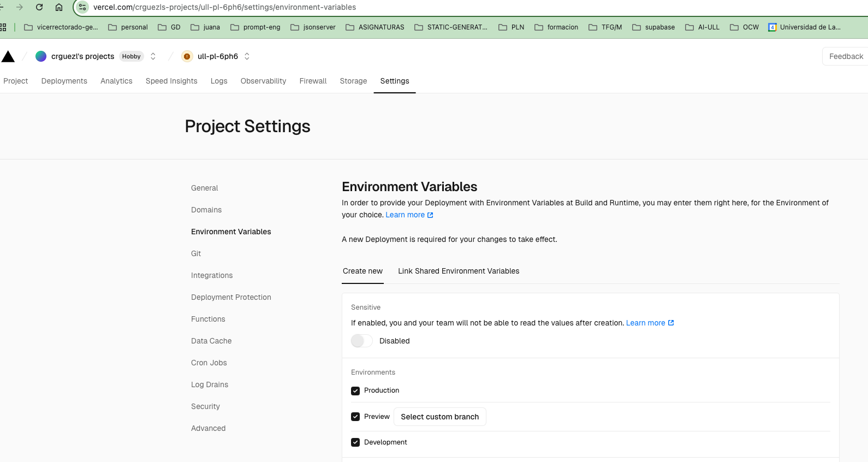Viewport: 868px width, 462px height.
Task: Follow Learn more link under Environment Variables
Action: pos(409,215)
